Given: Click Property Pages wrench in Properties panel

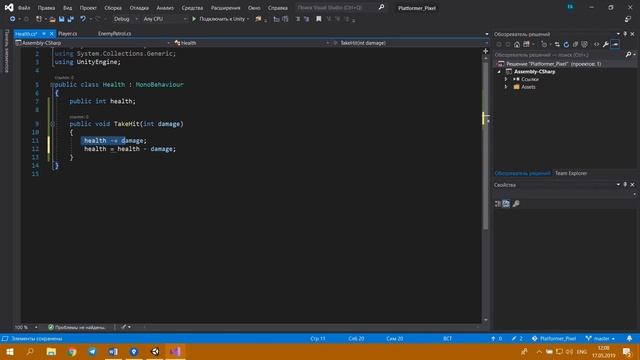Looking at the screenshot, I should 516,204.
